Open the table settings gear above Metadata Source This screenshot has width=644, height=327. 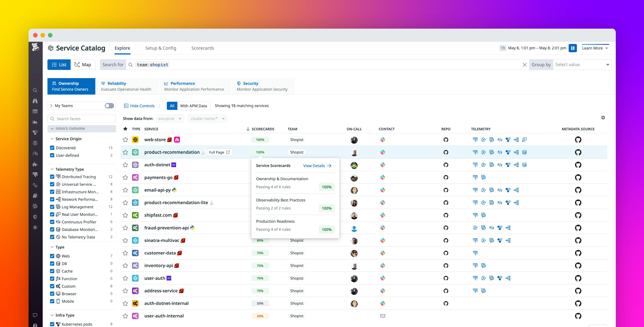pos(603,118)
